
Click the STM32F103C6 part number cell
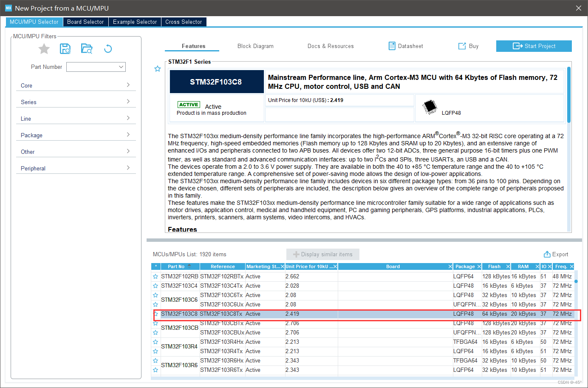pyautogui.click(x=180, y=300)
